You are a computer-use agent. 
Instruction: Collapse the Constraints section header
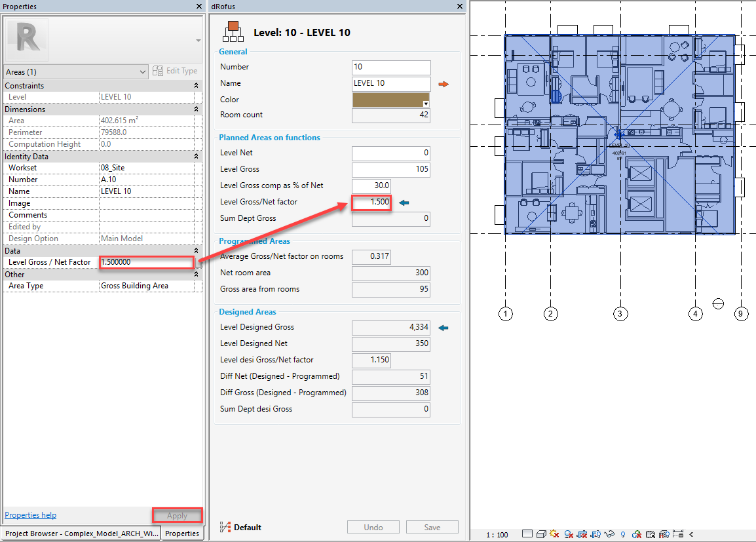pyautogui.click(x=196, y=86)
